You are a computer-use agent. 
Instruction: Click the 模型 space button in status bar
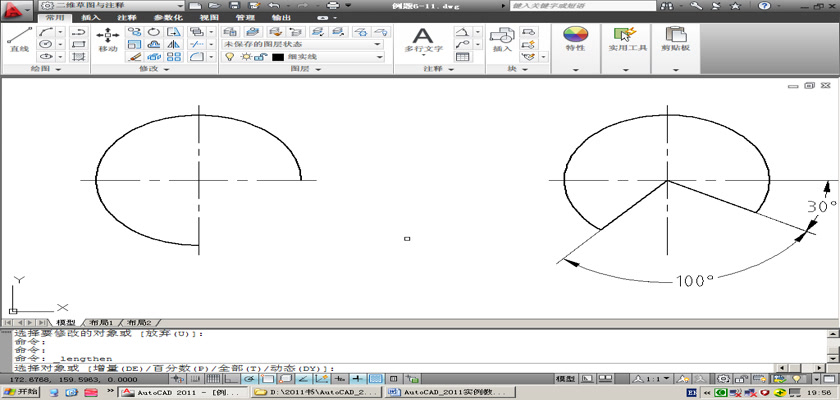click(565, 379)
